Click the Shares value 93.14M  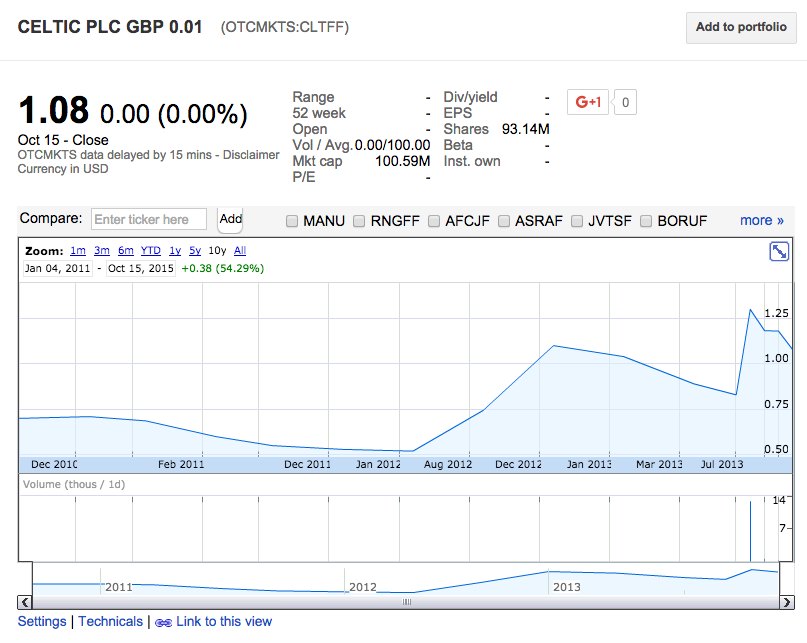click(525, 129)
